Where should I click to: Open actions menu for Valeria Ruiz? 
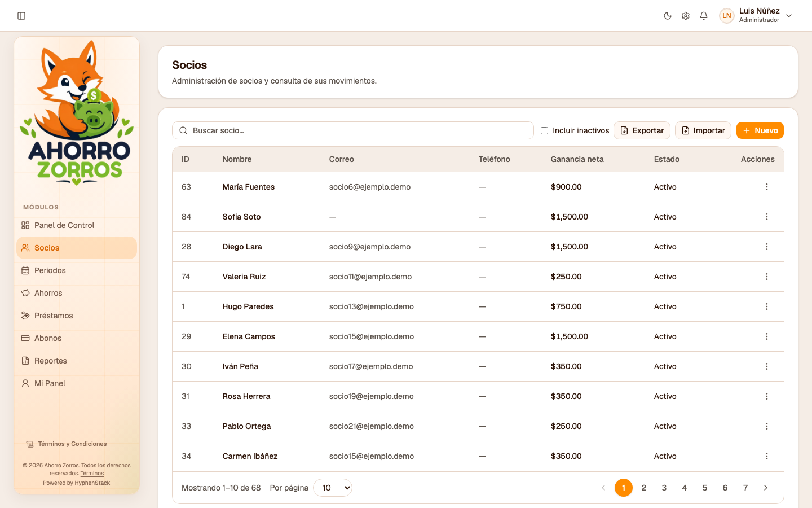(767, 277)
